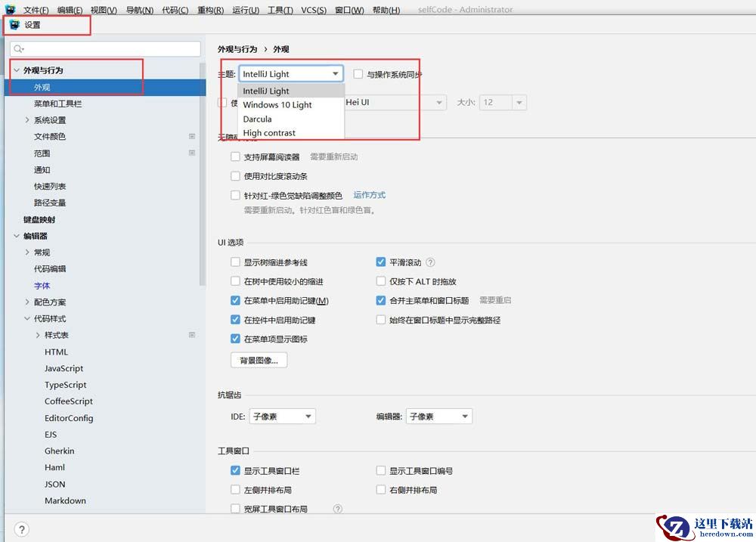Toggle 显示工具窗口栏 checkbox
Image resolution: width=756 pixels, height=542 pixels.
click(235, 470)
